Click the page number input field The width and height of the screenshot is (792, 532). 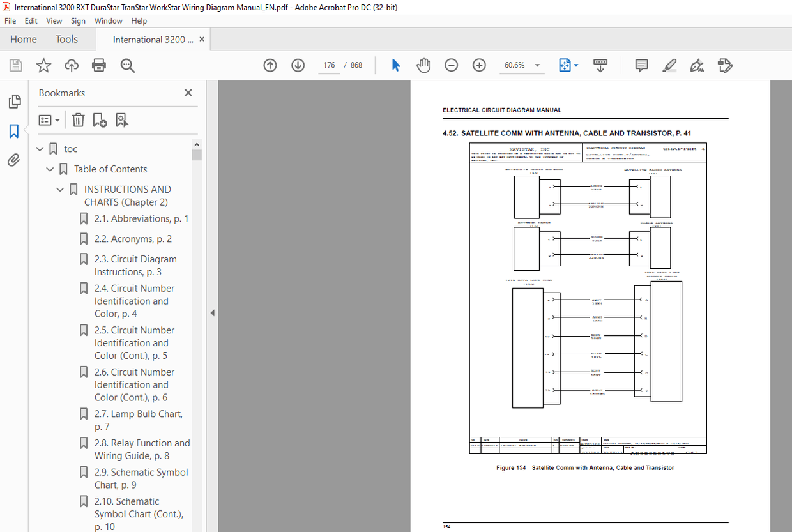[x=329, y=65]
